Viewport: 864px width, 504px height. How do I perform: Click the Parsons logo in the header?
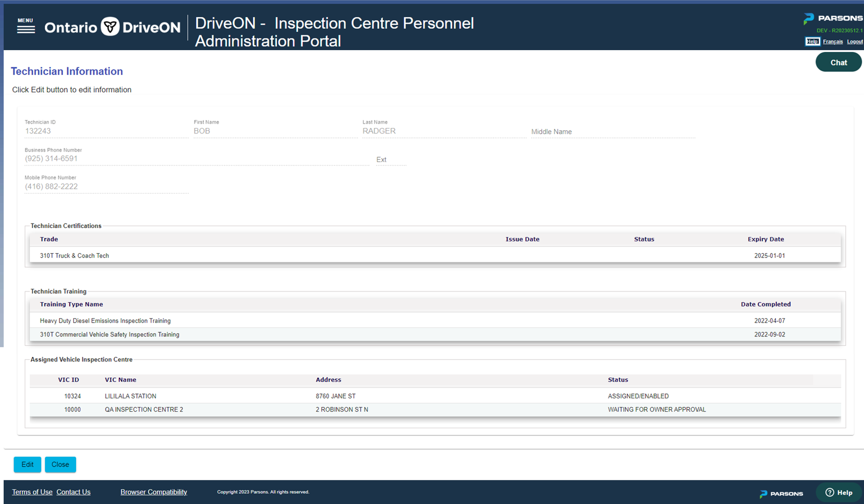pyautogui.click(x=833, y=18)
